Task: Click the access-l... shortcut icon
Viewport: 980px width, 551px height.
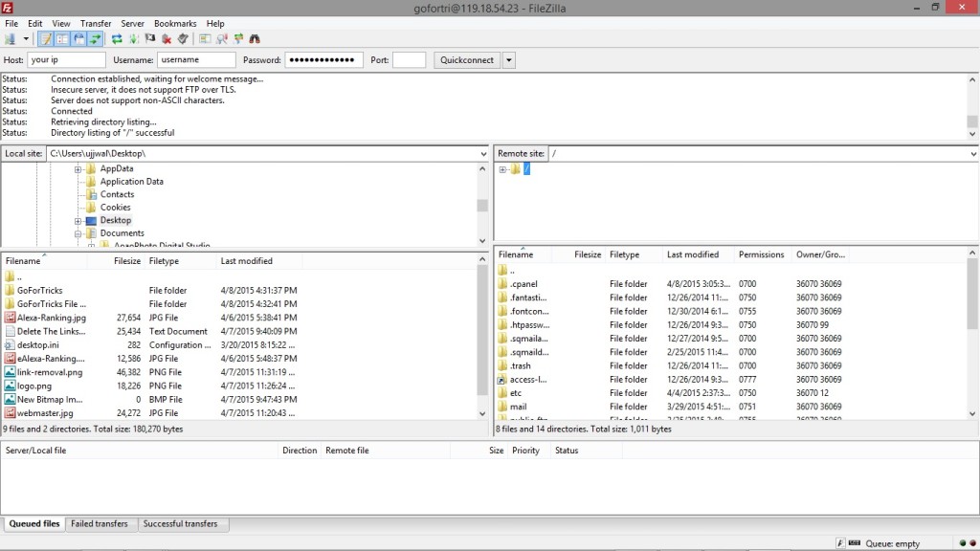Action: coord(502,379)
